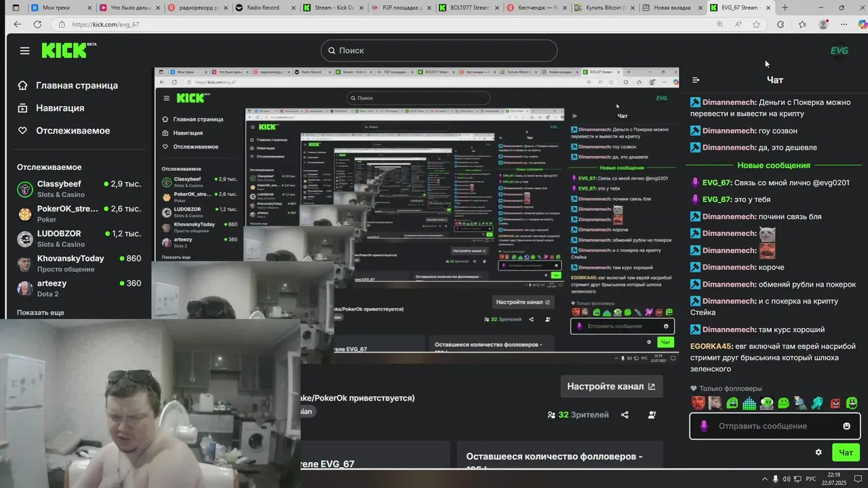
Task: Open arteezy channel
Action: (x=79, y=288)
